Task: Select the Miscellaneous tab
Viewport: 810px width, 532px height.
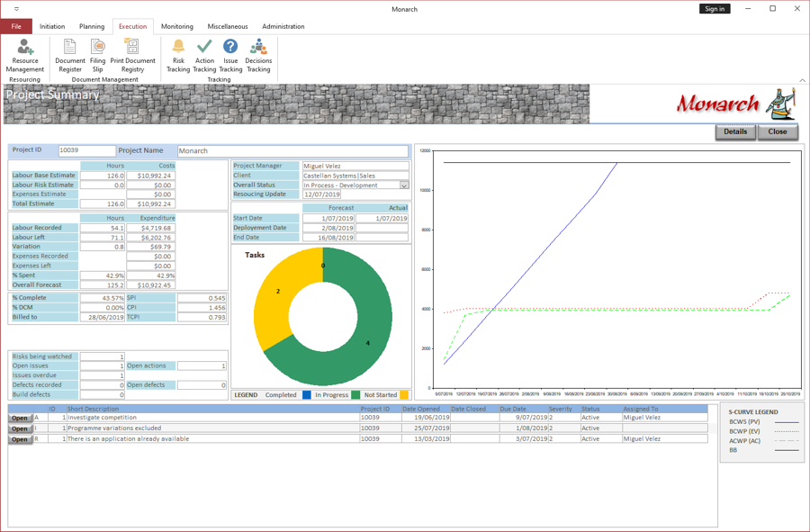Action: point(228,26)
